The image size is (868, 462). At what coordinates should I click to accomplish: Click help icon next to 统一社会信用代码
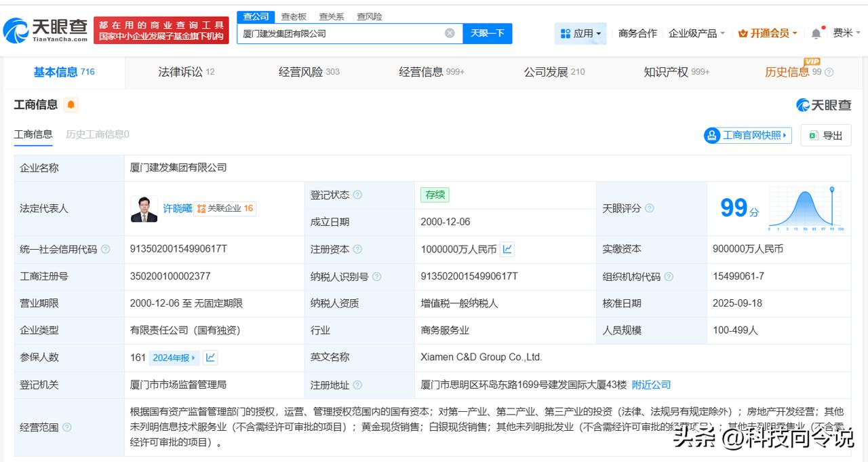point(106,249)
